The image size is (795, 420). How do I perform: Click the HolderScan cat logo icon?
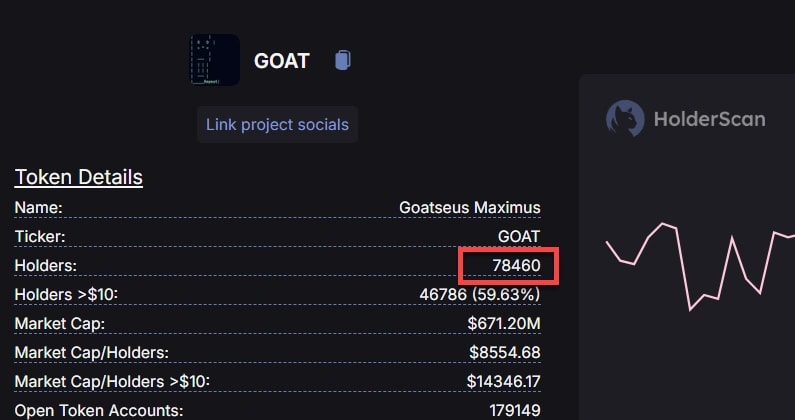[624, 119]
